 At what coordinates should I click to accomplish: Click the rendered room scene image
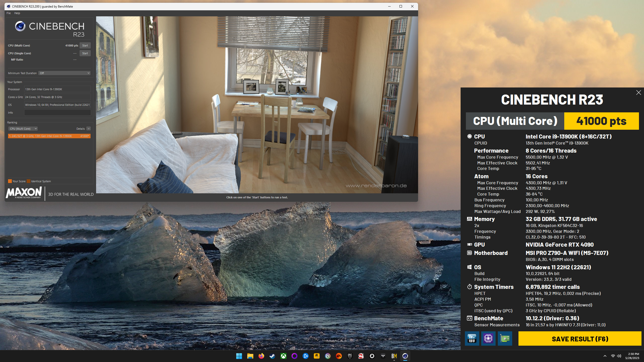point(257,105)
